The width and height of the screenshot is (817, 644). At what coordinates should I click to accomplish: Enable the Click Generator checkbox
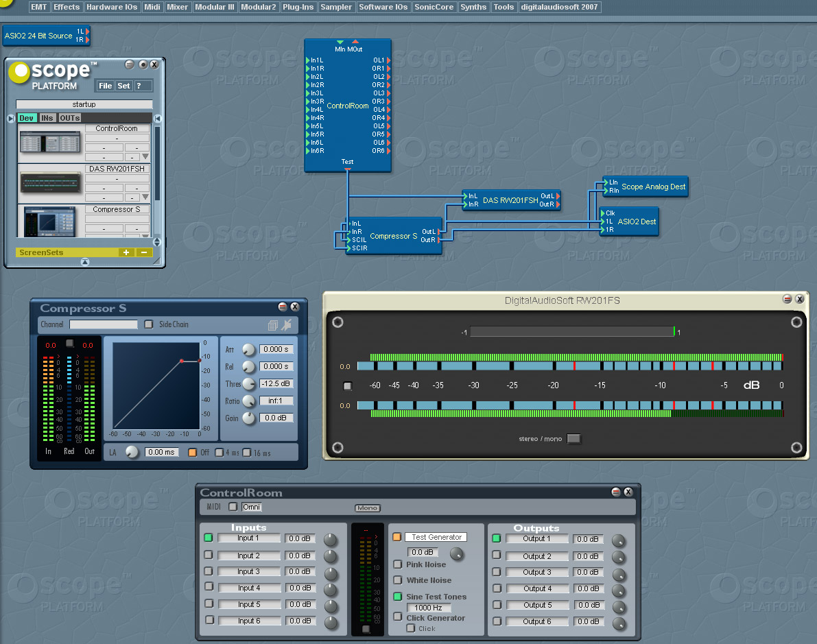coord(398,617)
